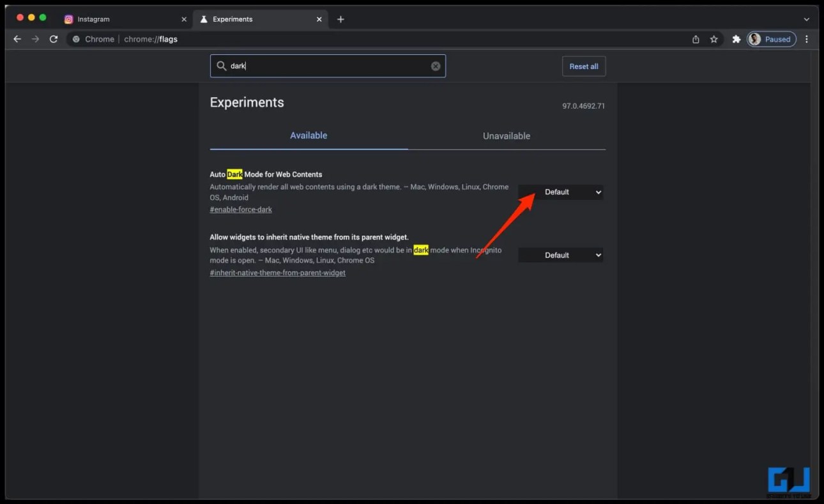The height and width of the screenshot is (504, 824).
Task: Click the version number 97.0.4692.71
Action: [583, 106]
